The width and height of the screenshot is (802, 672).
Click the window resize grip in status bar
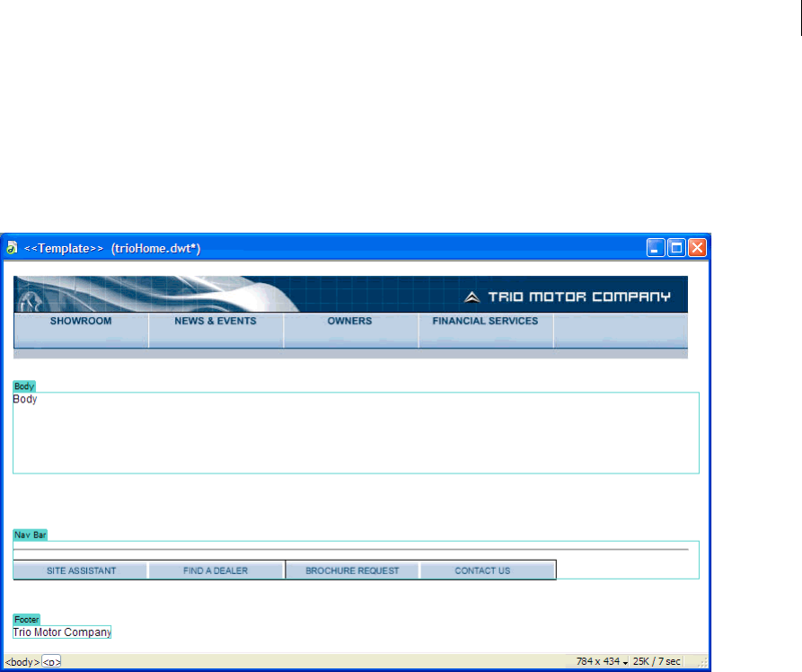coord(703,662)
